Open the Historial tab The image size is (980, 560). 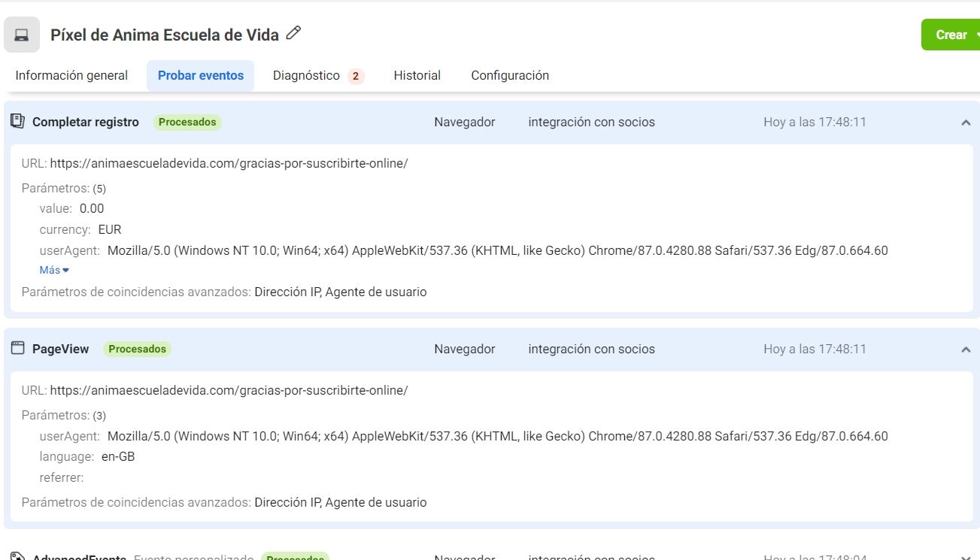pyautogui.click(x=417, y=75)
